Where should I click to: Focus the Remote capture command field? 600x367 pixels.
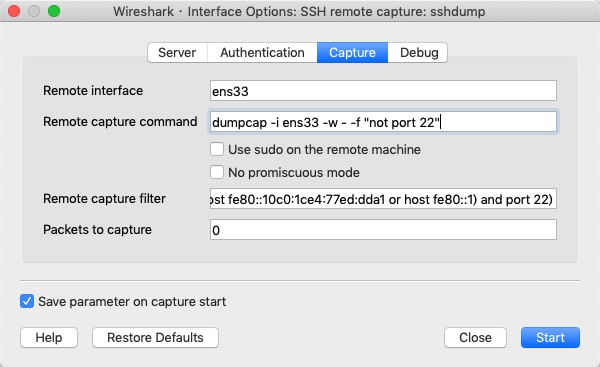383,122
